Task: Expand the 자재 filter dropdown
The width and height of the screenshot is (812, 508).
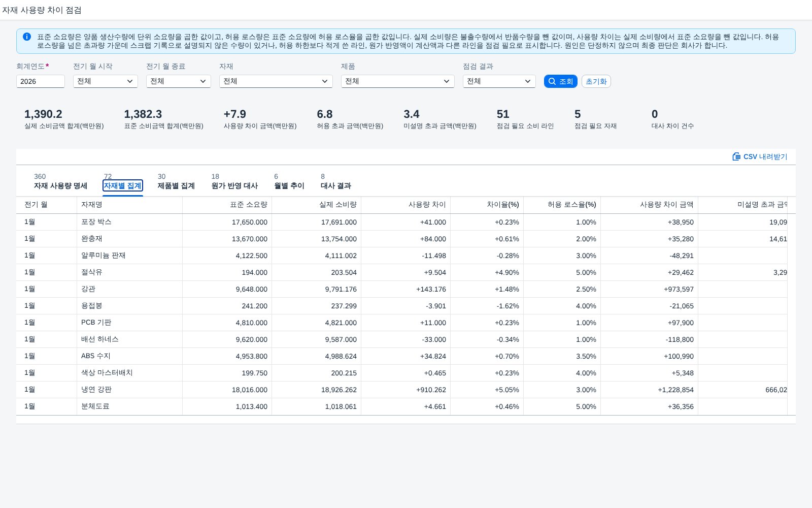Action: click(276, 81)
